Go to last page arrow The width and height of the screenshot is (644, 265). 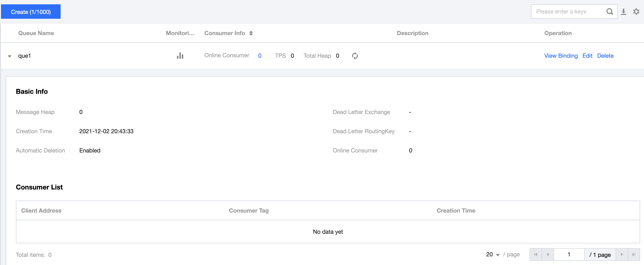(634, 254)
